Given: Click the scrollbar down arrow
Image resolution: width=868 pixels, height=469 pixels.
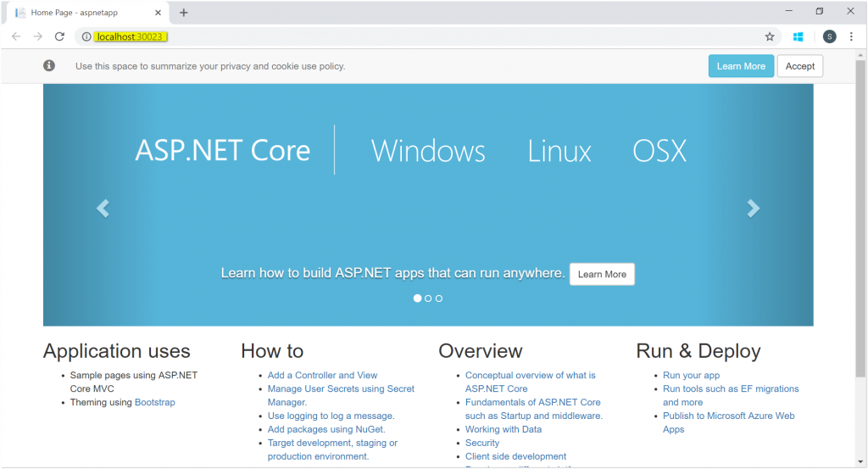Looking at the screenshot, I should click(860, 462).
